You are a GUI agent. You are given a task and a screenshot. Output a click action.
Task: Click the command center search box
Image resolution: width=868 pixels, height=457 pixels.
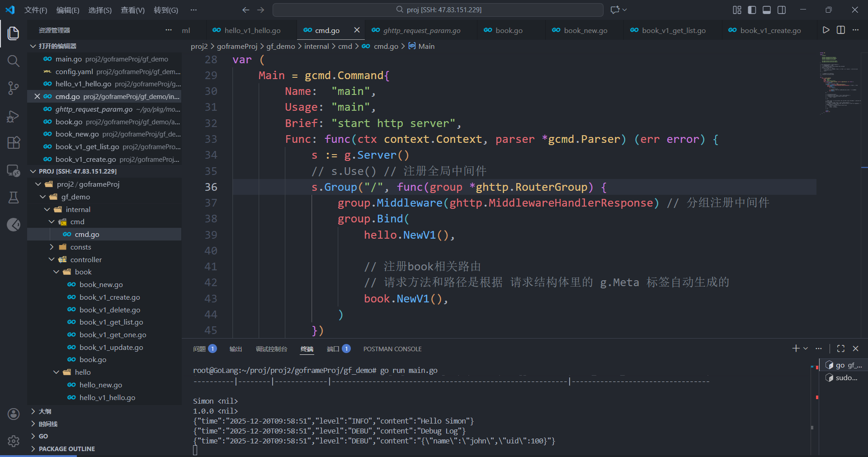438,10
